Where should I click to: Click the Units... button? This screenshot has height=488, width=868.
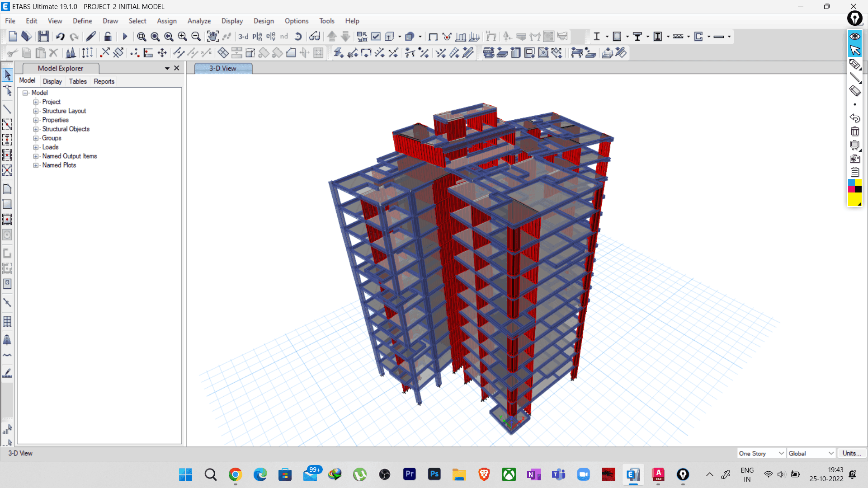852,453
